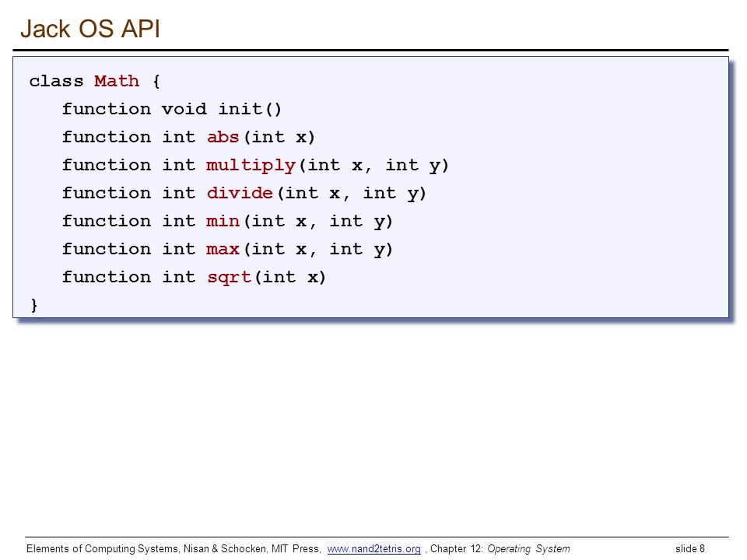Click the 'max' function name

pyautogui.click(x=223, y=249)
